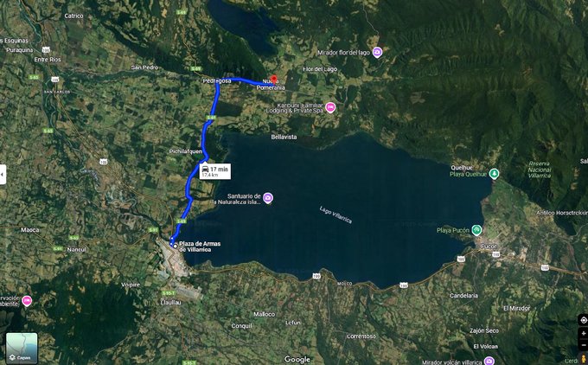Open the Mirador flor del lago photo marker
This screenshot has height=365, width=588.
coord(377,53)
